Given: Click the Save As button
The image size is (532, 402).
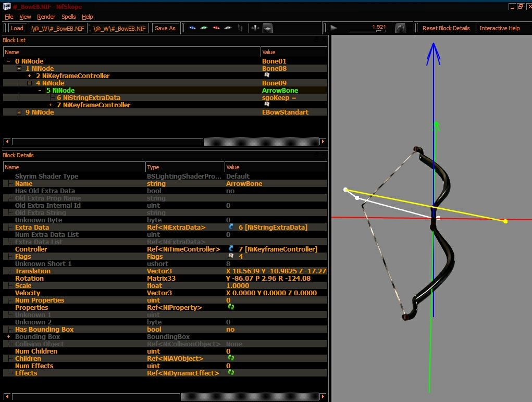Looking at the screenshot, I should pyautogui.click(x=165, y=28).
